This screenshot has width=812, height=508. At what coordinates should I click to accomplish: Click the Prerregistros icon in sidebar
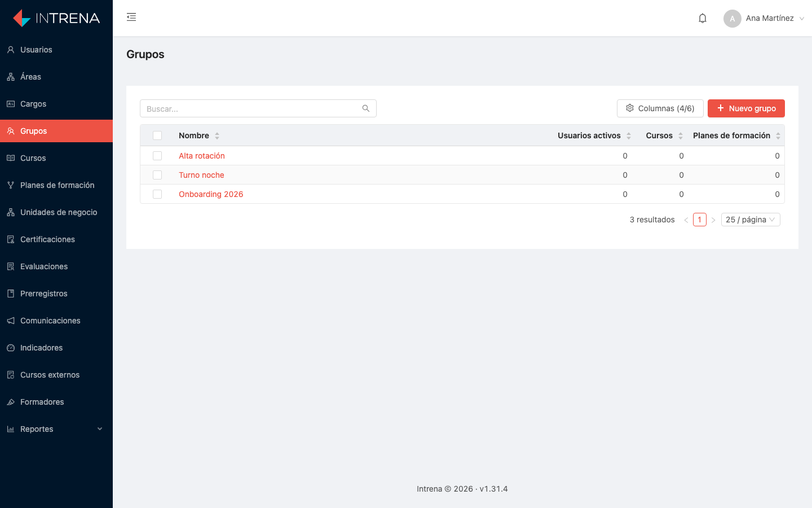pyautogui.click(x=11, y=294)
